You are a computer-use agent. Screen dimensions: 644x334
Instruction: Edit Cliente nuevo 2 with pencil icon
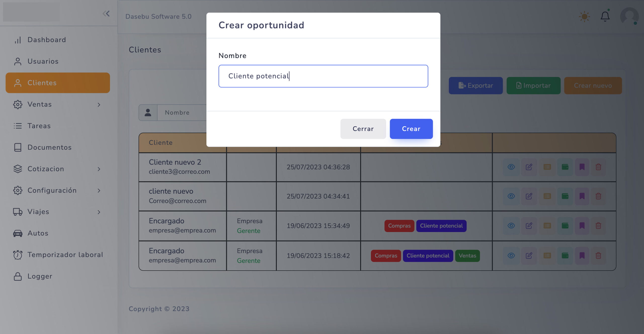[x=529, y=167]
